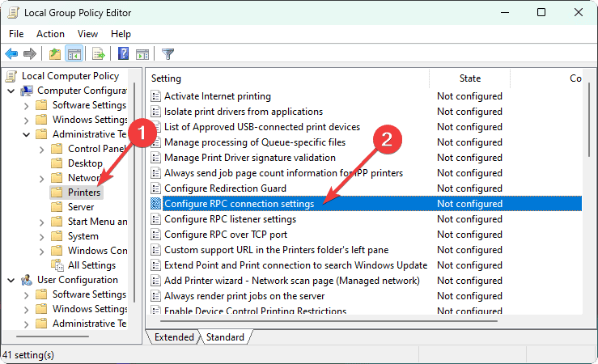Click the policy icon beside Isolate print drivers

155,112
